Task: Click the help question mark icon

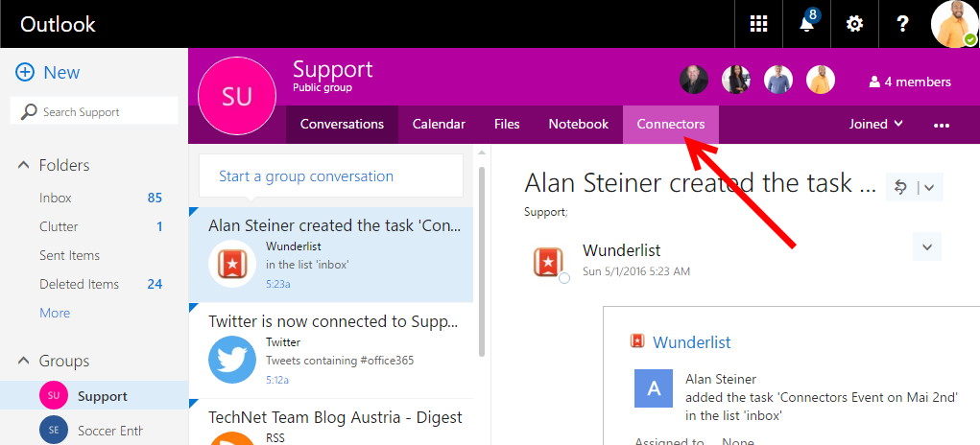Action: pos(902,24)
